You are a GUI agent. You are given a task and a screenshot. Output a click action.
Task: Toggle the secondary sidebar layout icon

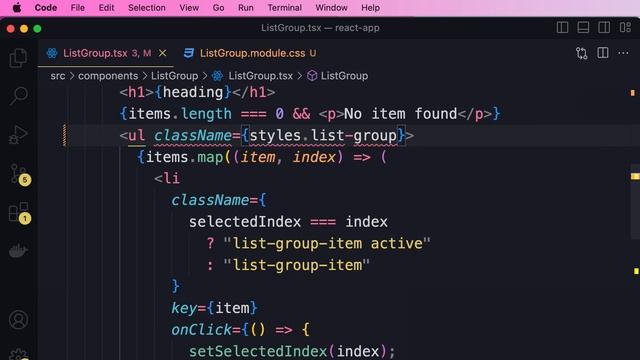click(604, 27)
